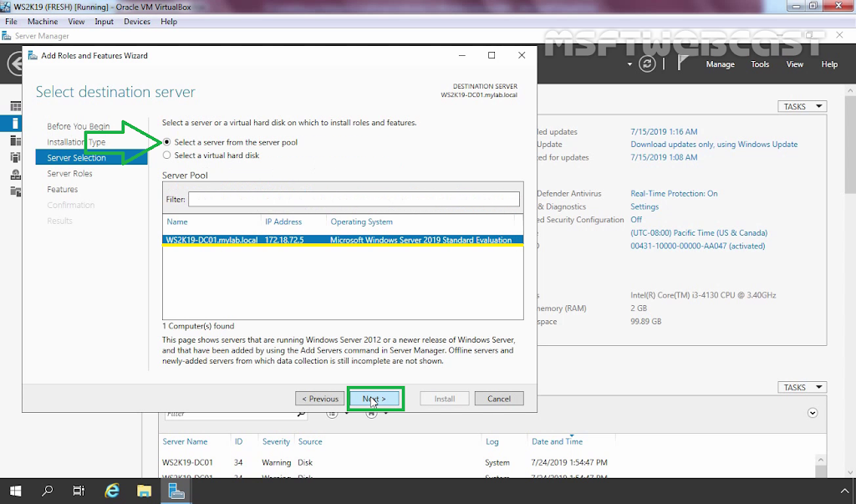Open the VirtualBox Devices menu
Image resolution: width=856 pixels, height=504 pixels.
click(x=137, y=21)
